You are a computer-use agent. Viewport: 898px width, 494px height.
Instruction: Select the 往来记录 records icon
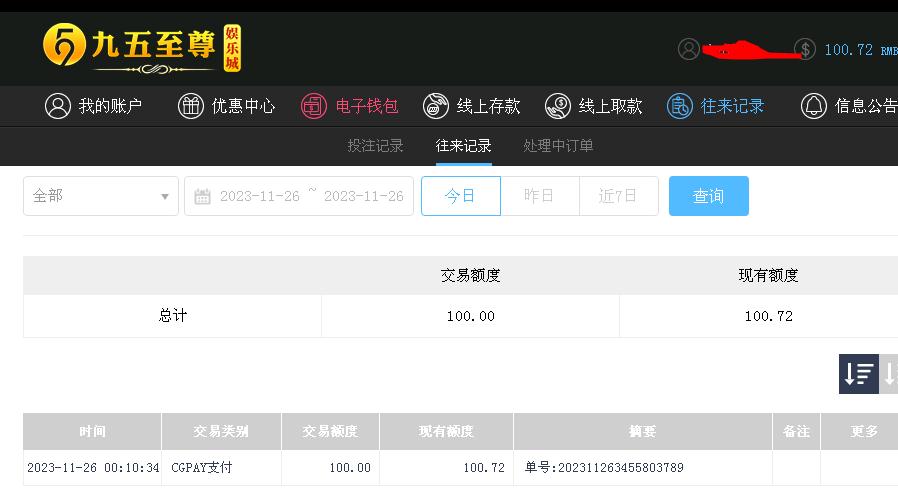680,106
